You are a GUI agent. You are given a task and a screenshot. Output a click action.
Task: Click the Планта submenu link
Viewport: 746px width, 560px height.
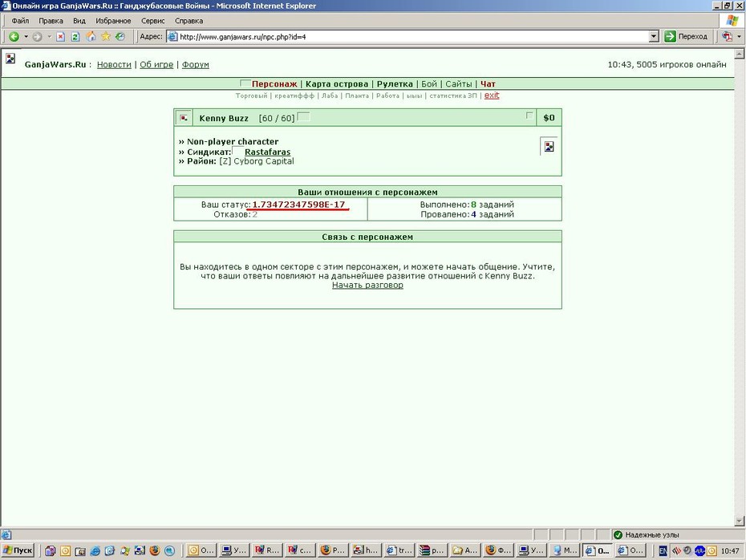click(x=357, y=95)
